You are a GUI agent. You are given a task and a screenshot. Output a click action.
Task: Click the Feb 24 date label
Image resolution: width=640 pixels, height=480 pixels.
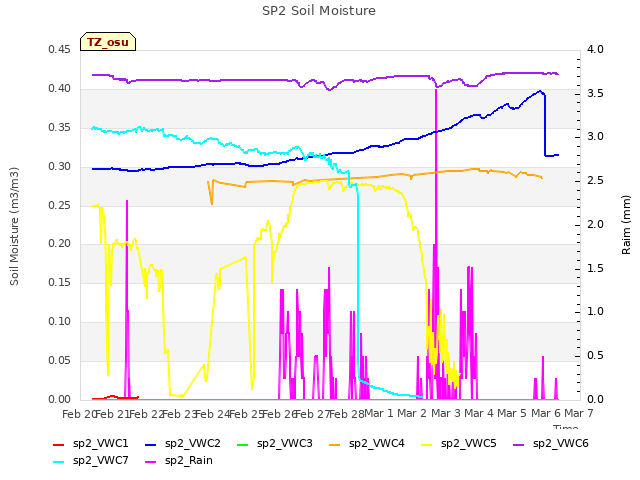212,414
